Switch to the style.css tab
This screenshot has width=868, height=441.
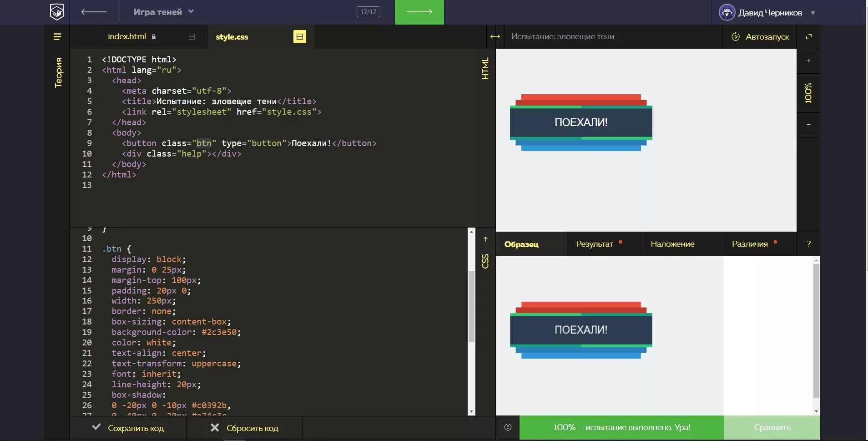tap(232, 37)
